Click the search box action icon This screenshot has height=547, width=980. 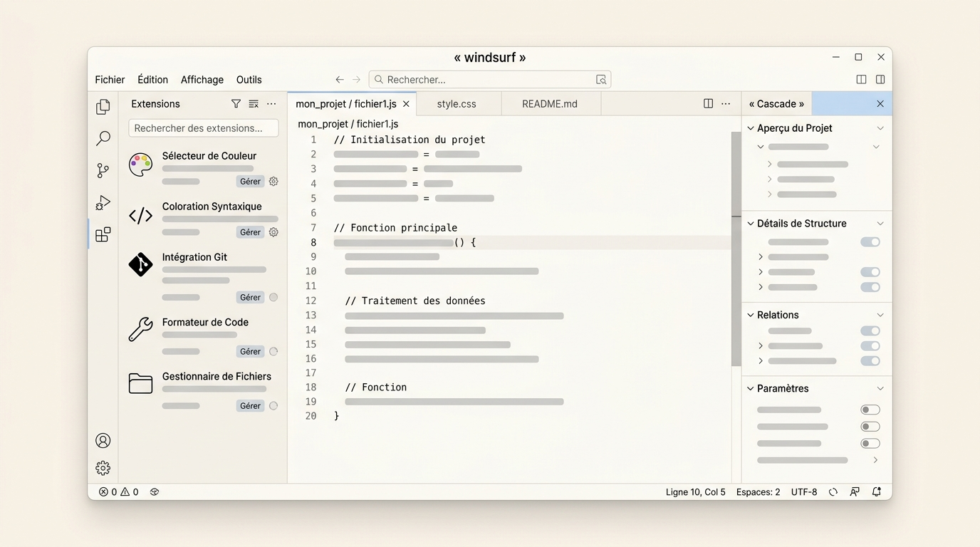(x=601, y=80)
